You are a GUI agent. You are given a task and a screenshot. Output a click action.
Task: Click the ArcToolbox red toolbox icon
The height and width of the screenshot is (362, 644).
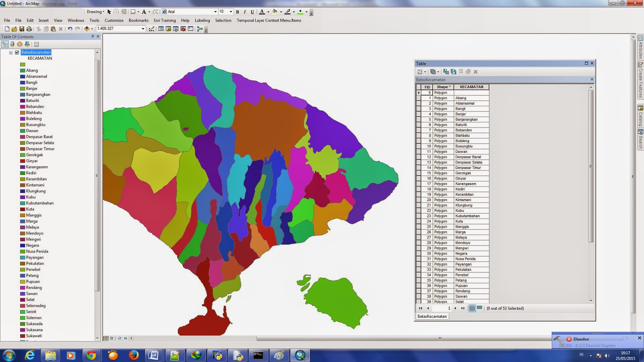click(183, 29)
